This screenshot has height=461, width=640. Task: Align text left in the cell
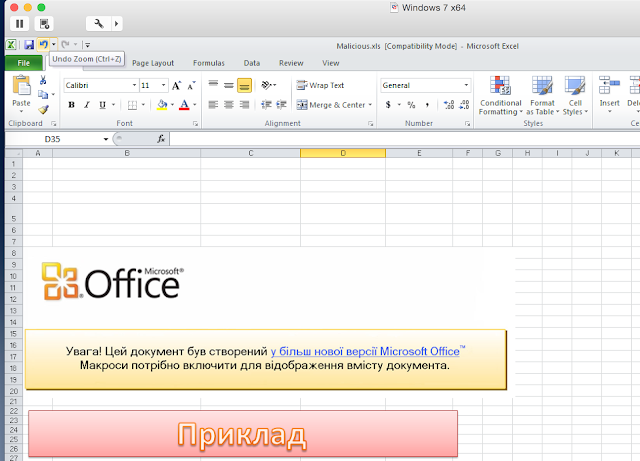tap(213, 105)
